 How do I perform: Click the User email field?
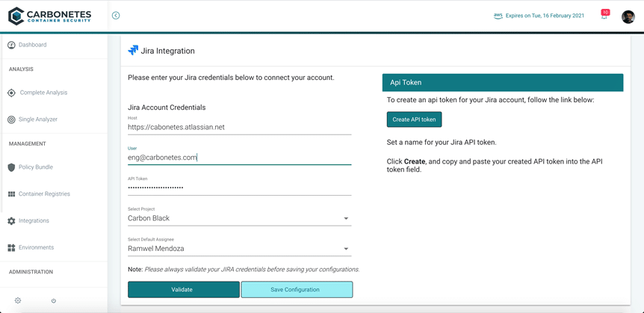pyautogui.click(x=240, y=158)
